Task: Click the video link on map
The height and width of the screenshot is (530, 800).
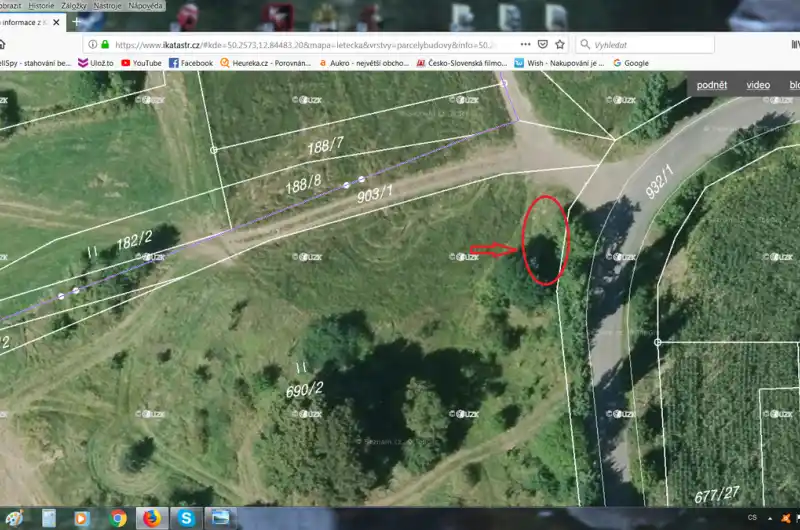Action: click(x=758, y=85)
